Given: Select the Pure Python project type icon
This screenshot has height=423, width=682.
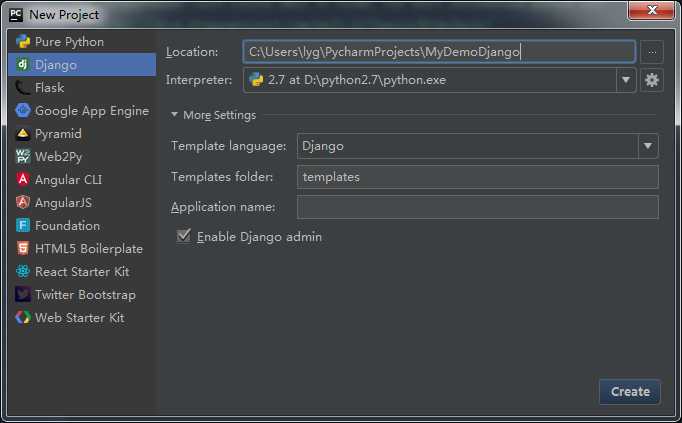Looking at the screenshot, I should [23, 42].
